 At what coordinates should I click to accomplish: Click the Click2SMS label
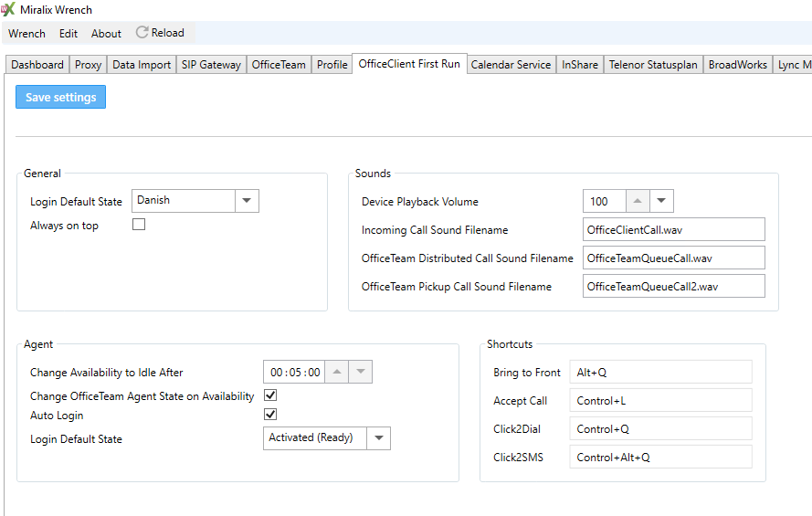(519, 458)
